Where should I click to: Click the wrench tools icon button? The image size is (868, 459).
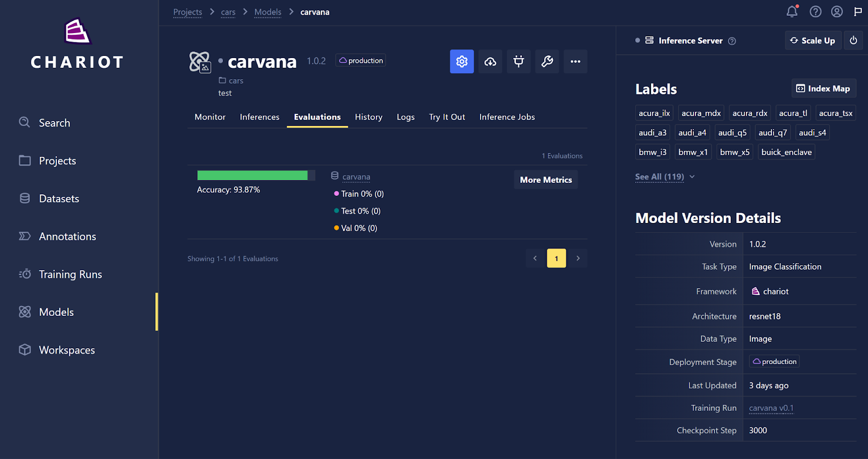pos(547,61)
